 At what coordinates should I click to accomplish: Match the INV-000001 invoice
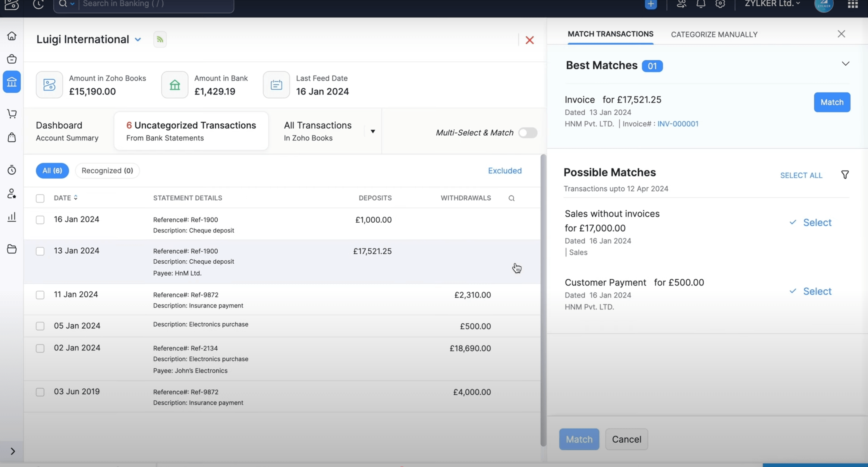click(832, 102)
